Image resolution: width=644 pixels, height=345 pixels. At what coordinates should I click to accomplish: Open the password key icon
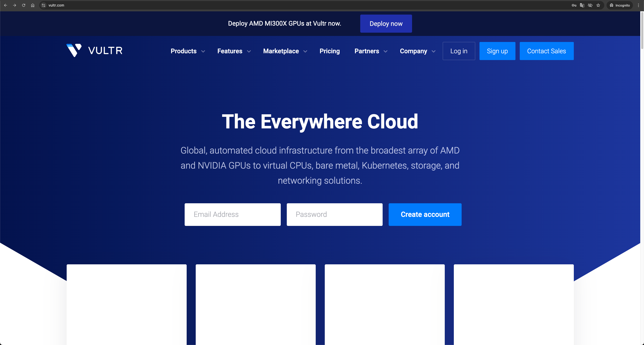point(574,5)
